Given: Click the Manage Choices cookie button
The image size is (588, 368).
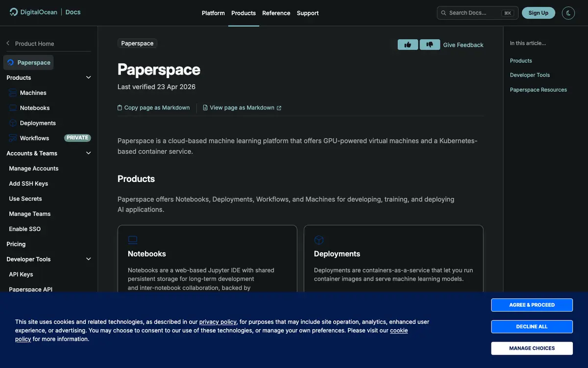Looking at the screenshot, I should tap(532, 348).
